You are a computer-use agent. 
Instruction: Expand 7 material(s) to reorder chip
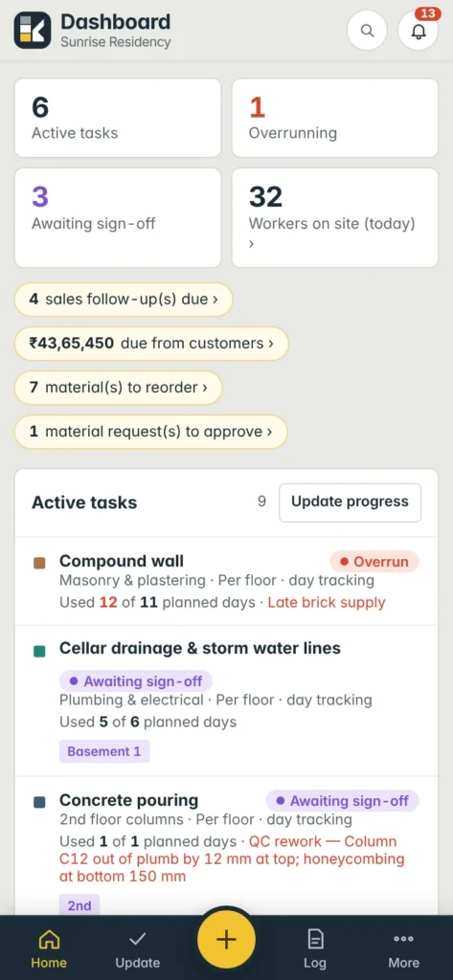(x=118, y=388)
